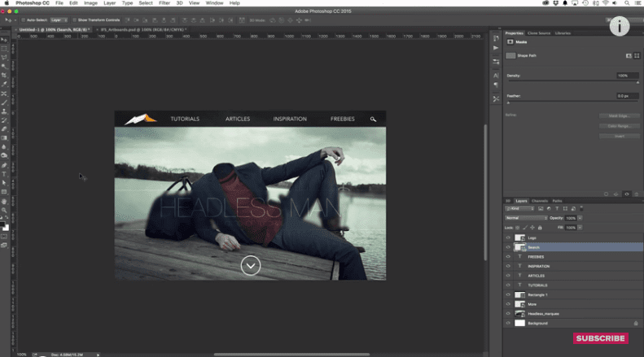Switch to the Clone Source tab
The image size is (644, 357).
[539, 33]
